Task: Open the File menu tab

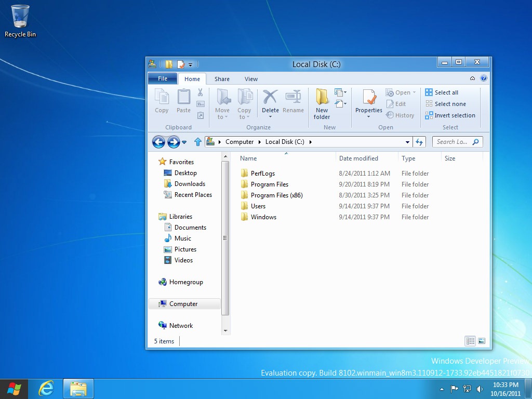Action: [163, 79]
